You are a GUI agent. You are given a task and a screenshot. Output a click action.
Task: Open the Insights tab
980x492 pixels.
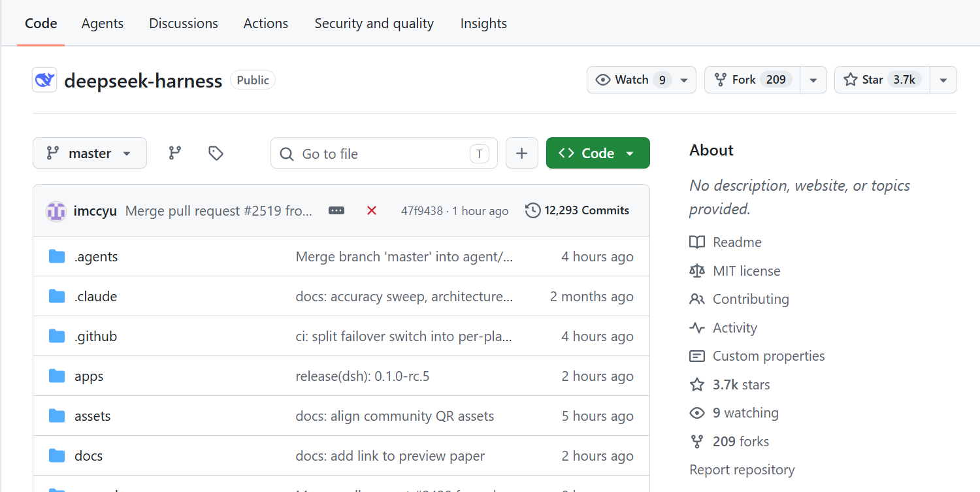pos(483,24)
